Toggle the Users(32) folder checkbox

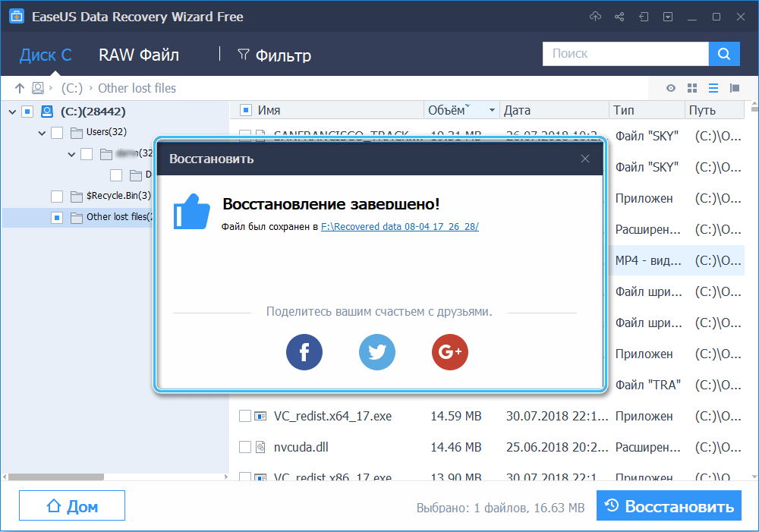(57, 132)
